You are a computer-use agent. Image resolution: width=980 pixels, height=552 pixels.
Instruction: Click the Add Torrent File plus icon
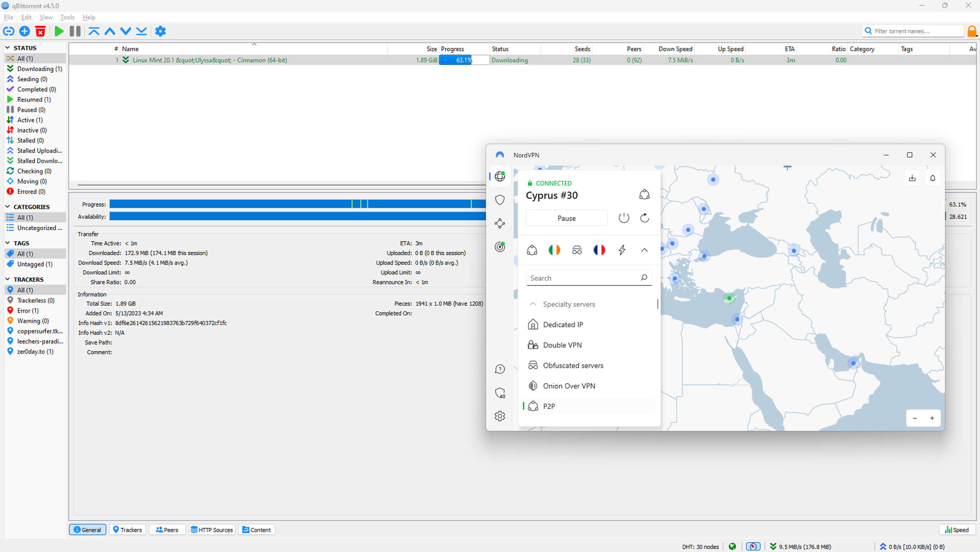point(25,31)
